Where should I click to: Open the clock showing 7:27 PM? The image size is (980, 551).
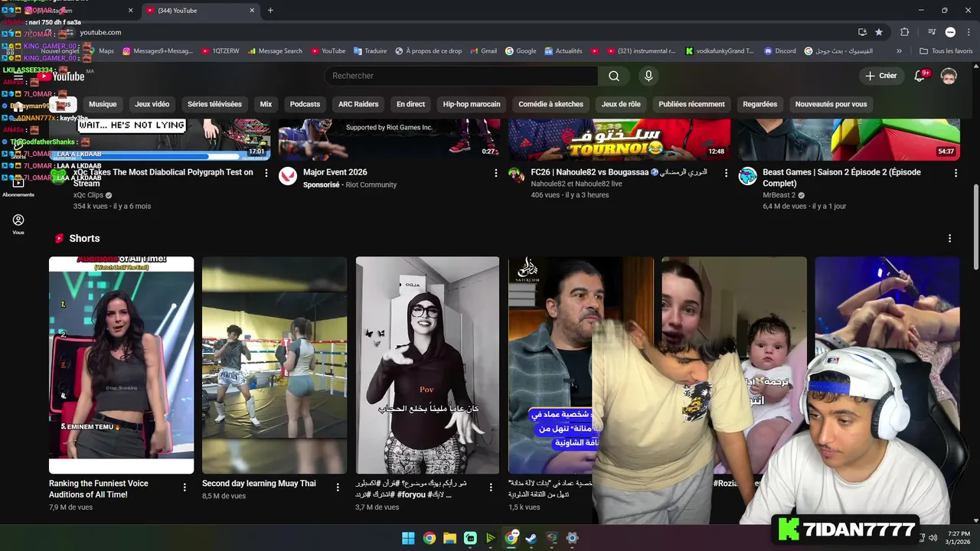pyautogui.click(x=959, y=537)
